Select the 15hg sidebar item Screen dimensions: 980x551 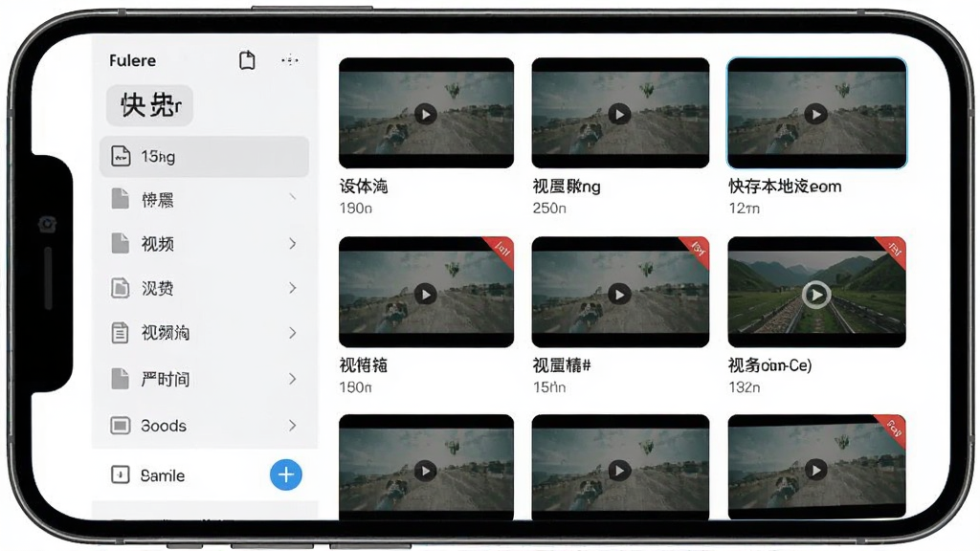[x=205, y=156]
